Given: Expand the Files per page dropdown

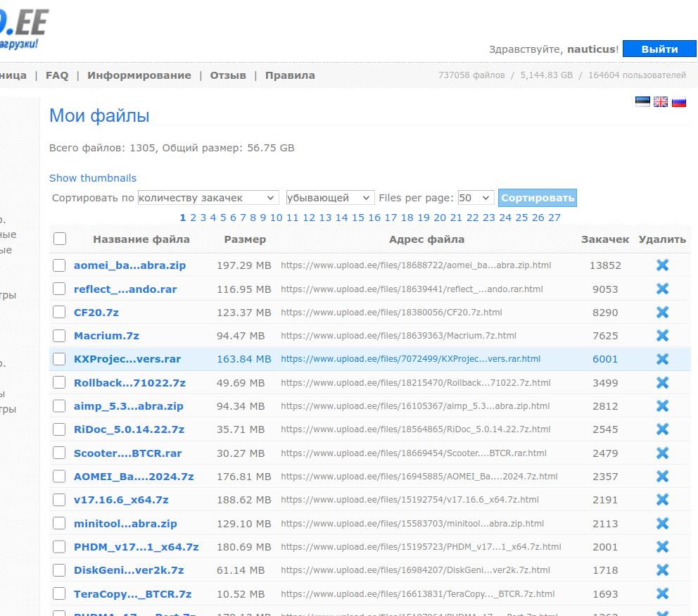Looking at the screenshot, I should [476, 198].
